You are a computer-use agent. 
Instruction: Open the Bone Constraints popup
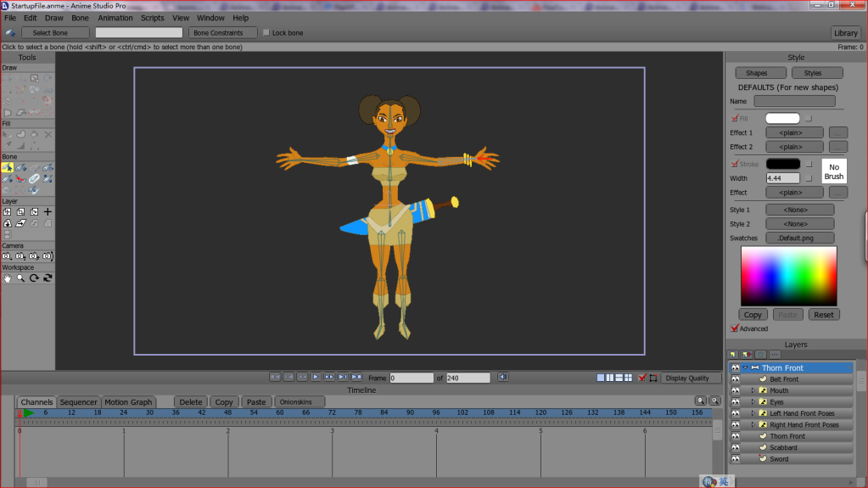pos(222,33)
